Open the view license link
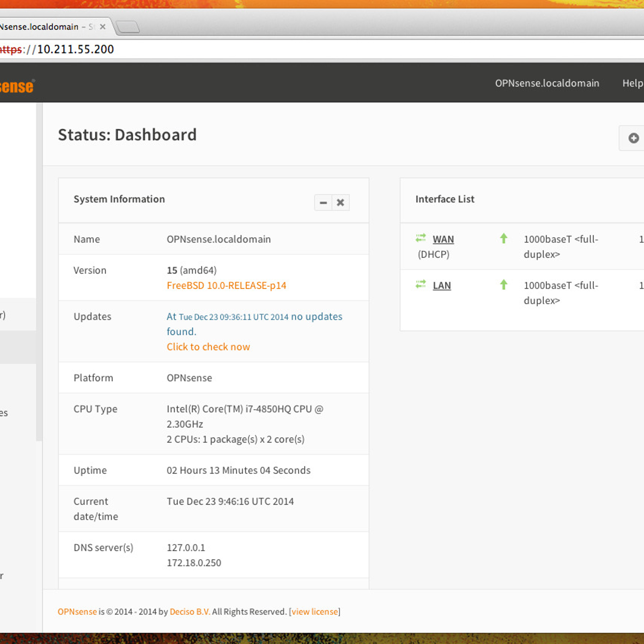The image size is (644, 644). [x=315, y=611]
